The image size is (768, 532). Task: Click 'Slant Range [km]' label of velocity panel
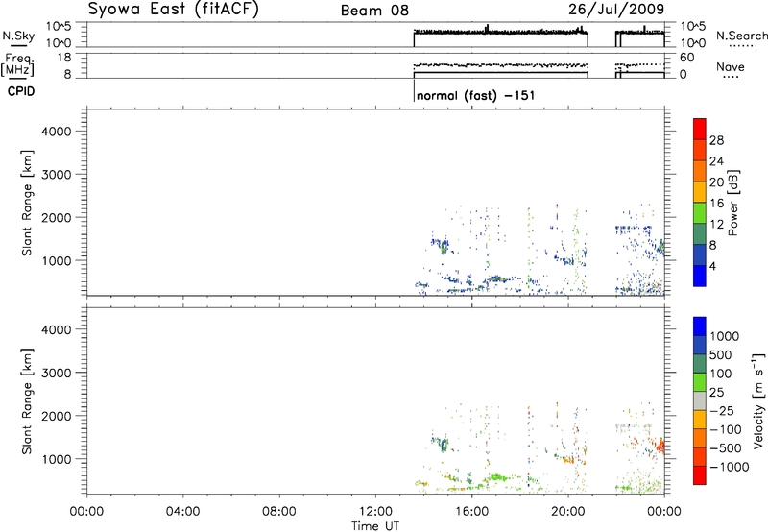click(x=27, y=401)
